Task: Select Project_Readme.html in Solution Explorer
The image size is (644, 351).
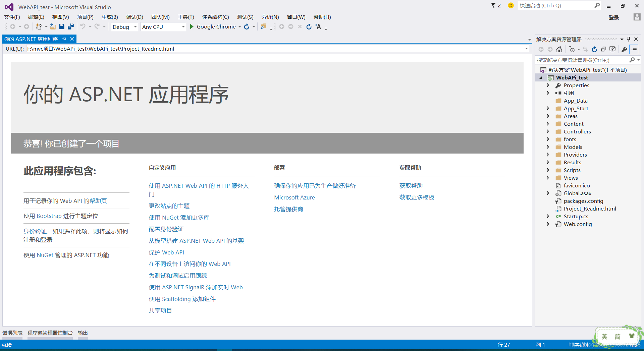Action: pos(590,209)
